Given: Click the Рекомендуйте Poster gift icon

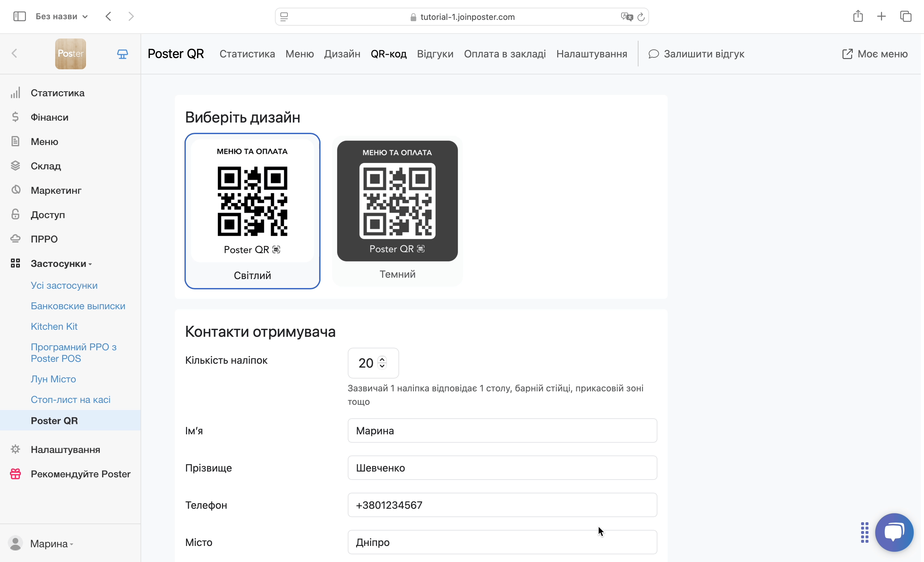Looking at the screenshot, I should click(15, 473).
